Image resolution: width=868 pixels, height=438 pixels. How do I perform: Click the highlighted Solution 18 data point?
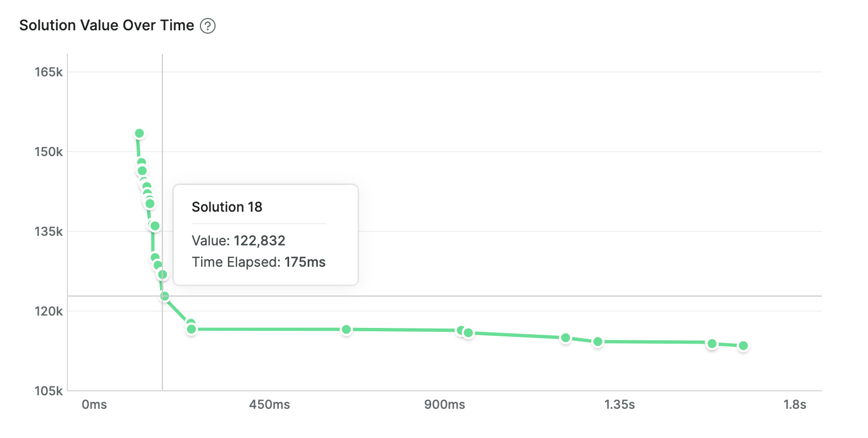(x=165, y=296)
